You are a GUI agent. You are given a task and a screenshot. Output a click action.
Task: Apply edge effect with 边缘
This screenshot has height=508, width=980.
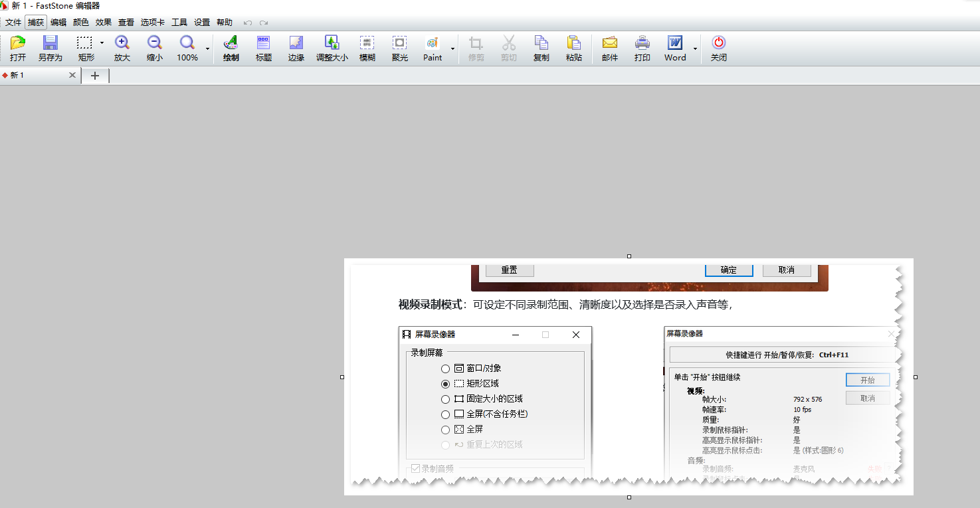[296, 48]
